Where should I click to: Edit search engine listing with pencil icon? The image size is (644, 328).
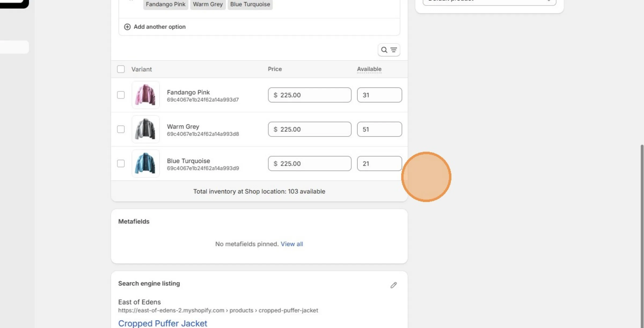click(393, 285)
